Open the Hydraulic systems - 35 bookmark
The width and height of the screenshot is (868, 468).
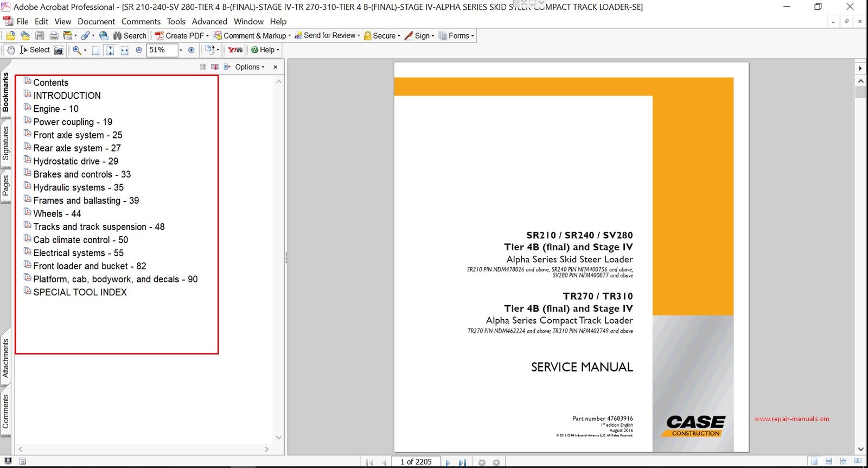coord(78,187)
